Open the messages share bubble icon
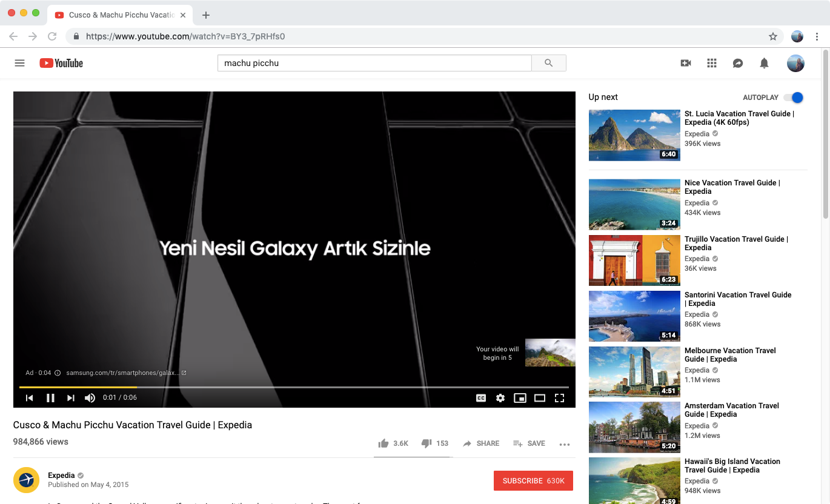830x504 pixels. [x=738, y=63]
